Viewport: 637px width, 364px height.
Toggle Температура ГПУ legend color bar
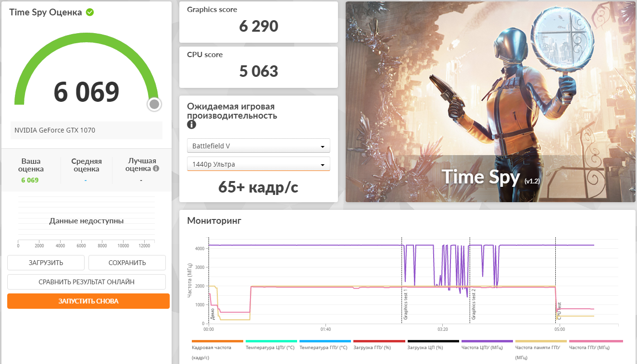click(x=325, y=341)
